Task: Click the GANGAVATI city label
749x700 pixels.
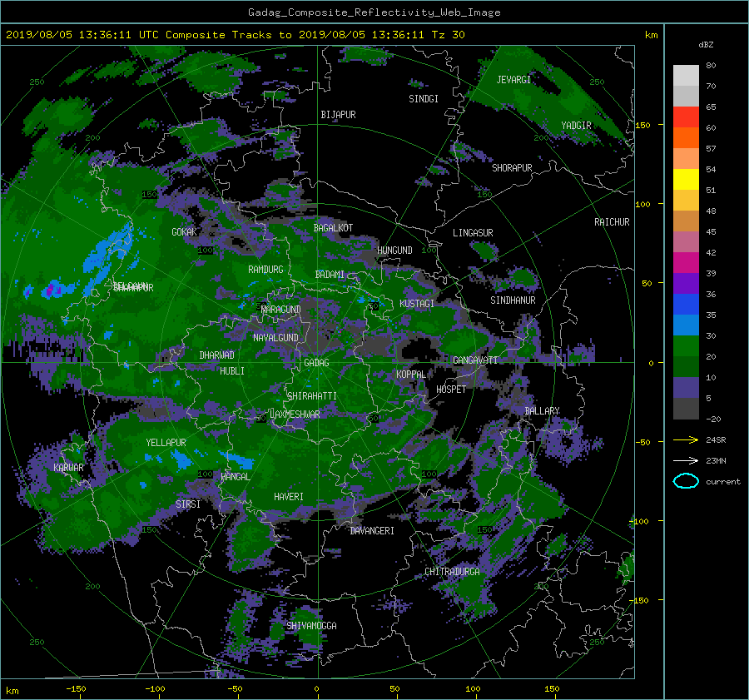Action: [475, 360]
